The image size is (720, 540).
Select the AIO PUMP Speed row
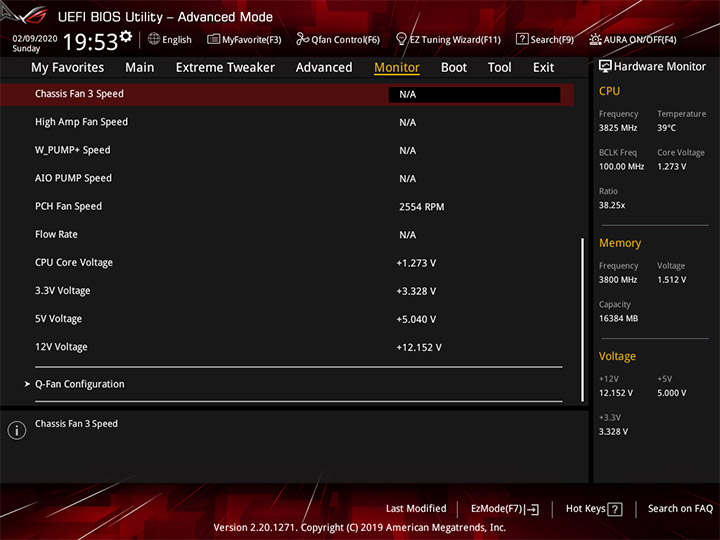point(287,178)
